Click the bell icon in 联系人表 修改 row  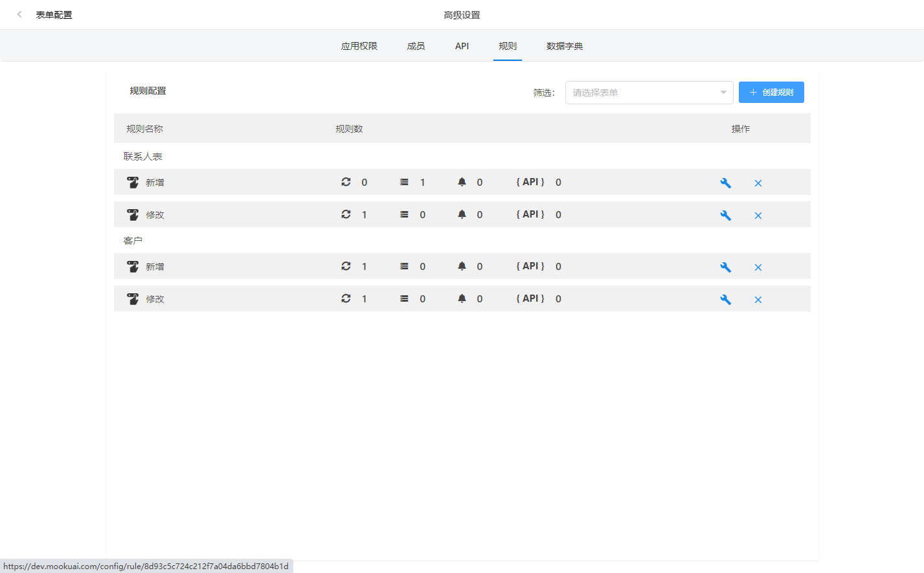462,214
